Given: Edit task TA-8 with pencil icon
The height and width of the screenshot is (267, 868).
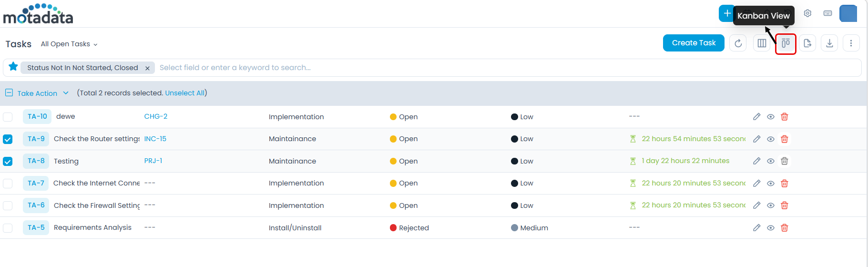Looking at the screenshot, I should (x=756, y=161).
